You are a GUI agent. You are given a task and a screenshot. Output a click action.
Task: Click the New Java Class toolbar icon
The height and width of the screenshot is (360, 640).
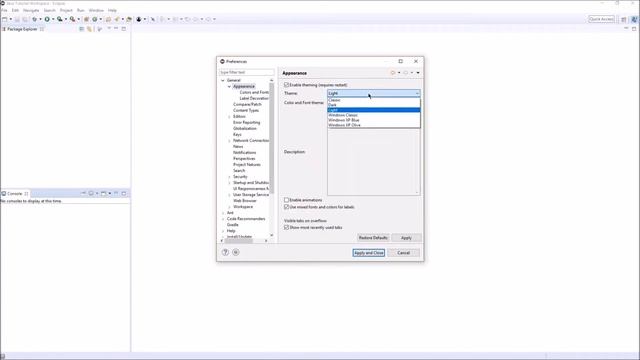coord(95,19)
